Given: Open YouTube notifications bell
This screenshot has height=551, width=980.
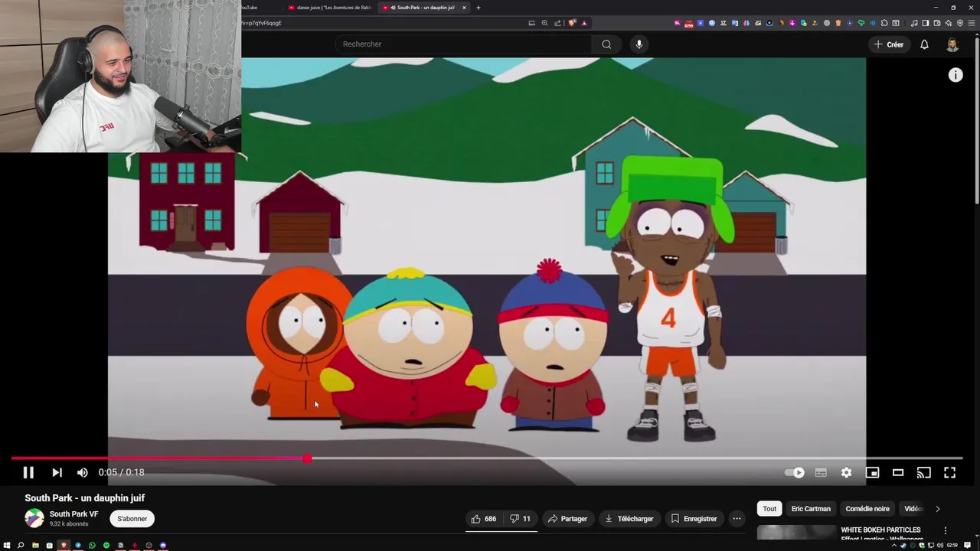Looking at the screenshot, I should pyautogui.click(x=924, y=44).
